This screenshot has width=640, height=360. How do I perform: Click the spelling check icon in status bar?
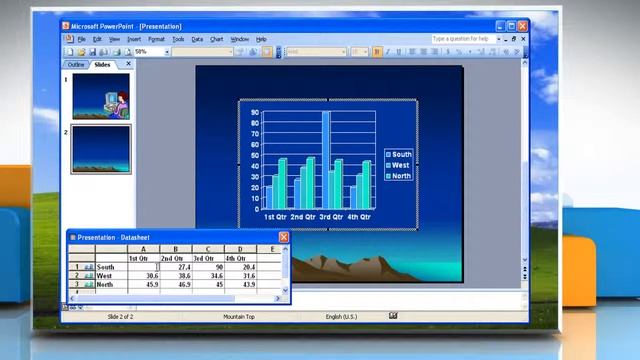pyautogui.click(x=393, y=316)
